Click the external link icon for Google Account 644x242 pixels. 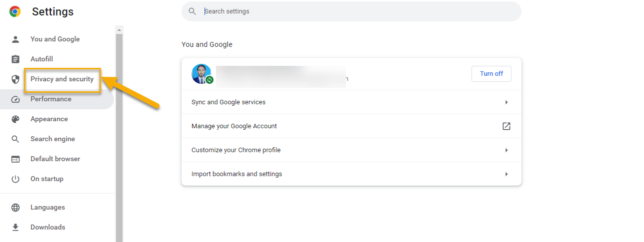(x=506, y=126)
